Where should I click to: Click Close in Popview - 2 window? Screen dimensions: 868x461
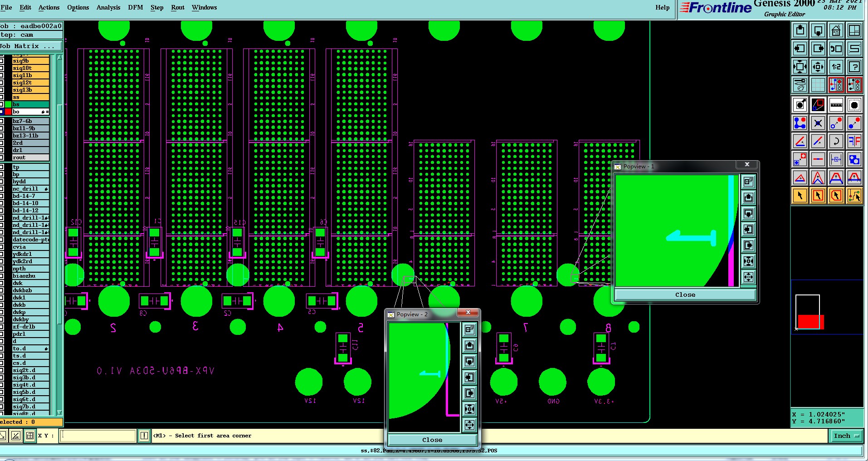coord(432,440)
